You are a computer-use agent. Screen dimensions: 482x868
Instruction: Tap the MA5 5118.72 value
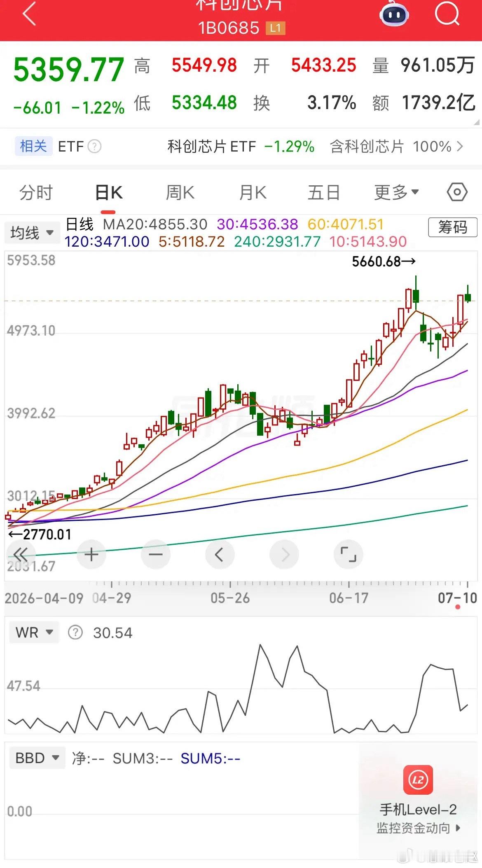192,242
